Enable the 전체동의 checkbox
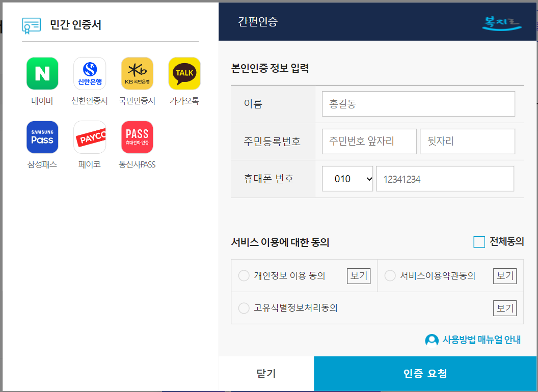Viewport: 538px width, 392px height. 479,242
